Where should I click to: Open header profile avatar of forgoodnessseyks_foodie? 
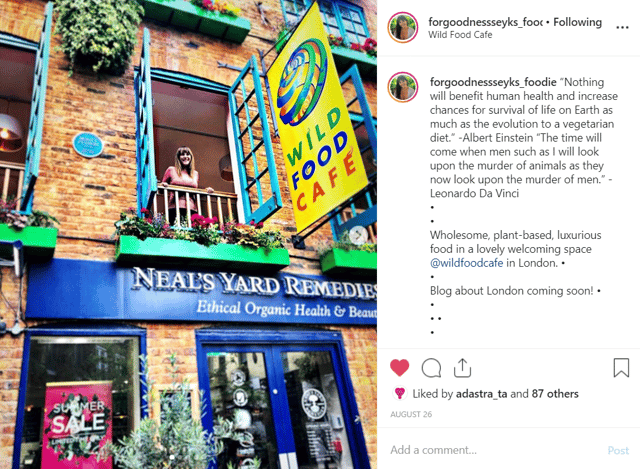coord(403,27)
